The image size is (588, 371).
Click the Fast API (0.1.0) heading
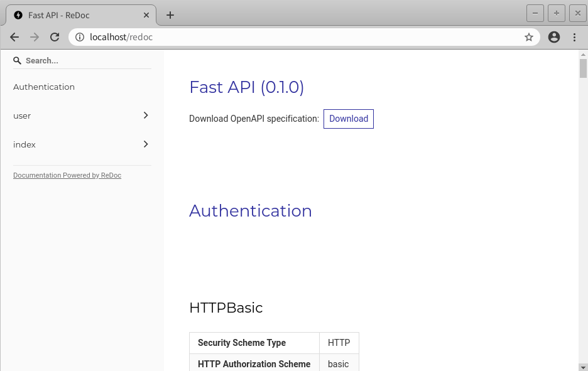246,87
